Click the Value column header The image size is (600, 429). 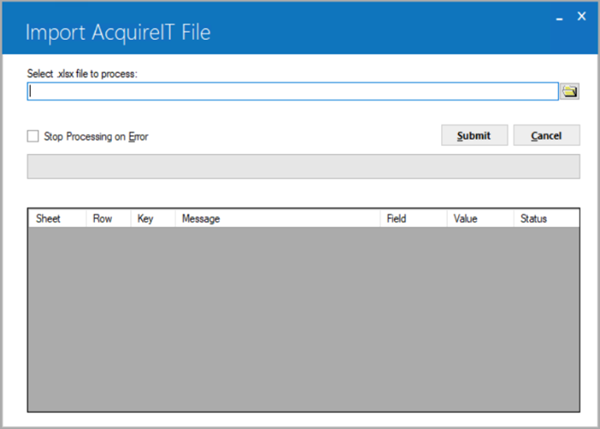point(480,219)
